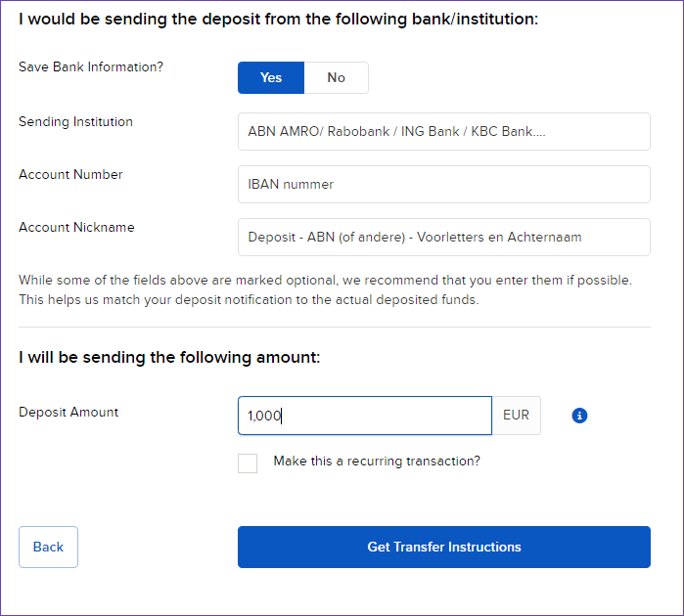Screen dimensions: 684x616
Task: Click the 'Sending Institution' field label
Action: (x=75, y=121)
